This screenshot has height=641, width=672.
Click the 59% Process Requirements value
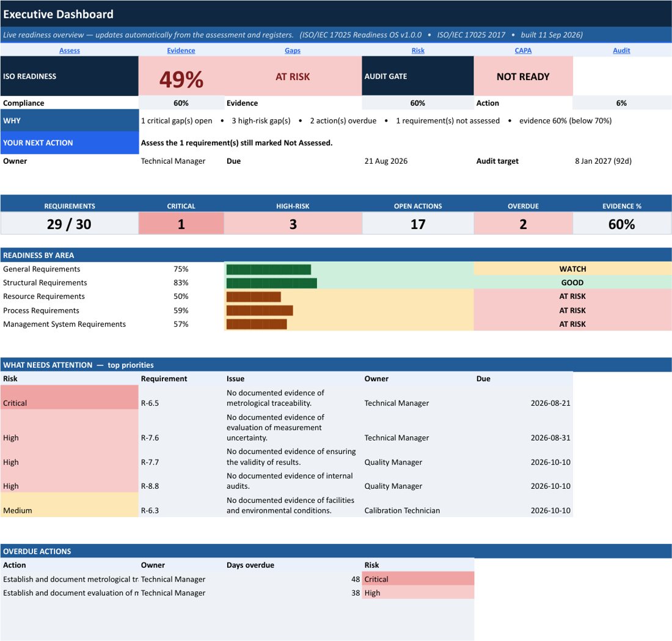tap(181, 310)
